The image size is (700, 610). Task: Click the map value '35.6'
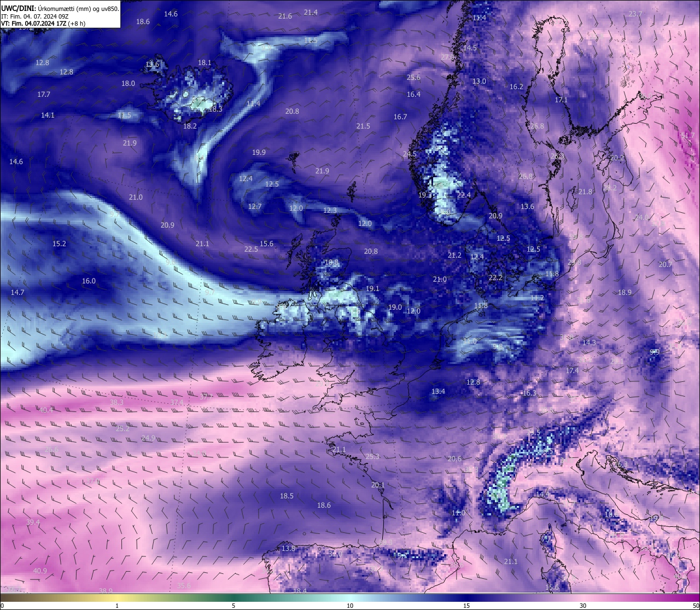pyautogui.click(x=184, y=585)
